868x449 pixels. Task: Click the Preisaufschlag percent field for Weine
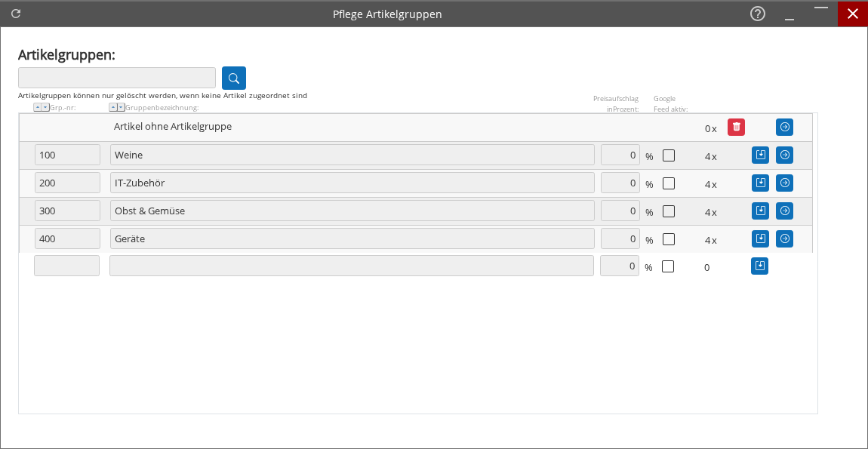tap(620, 155)
